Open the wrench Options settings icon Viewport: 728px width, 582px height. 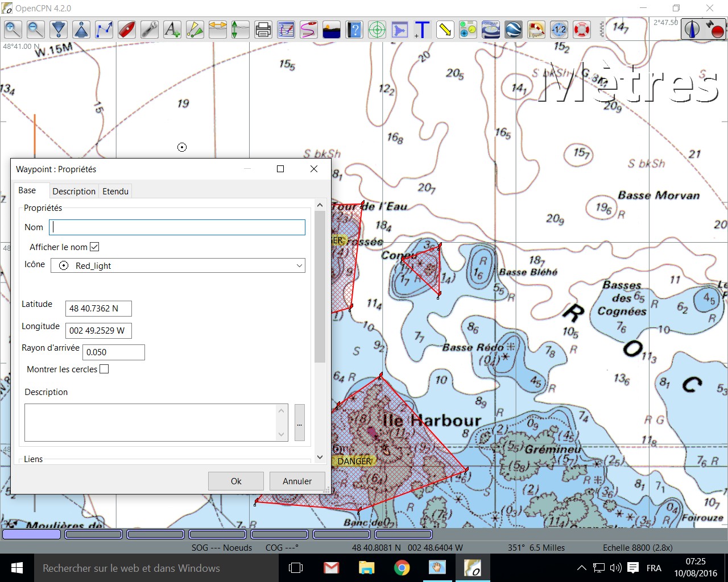pos(149,29)
